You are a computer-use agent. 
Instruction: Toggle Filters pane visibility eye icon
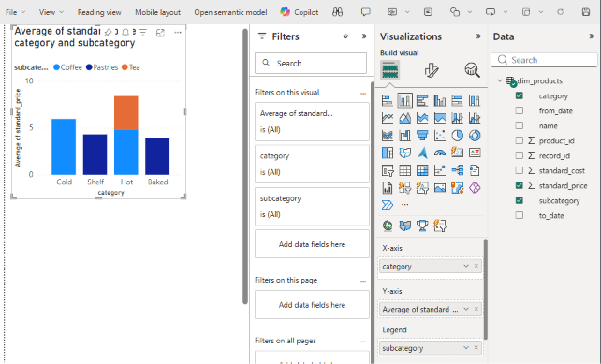345,36
